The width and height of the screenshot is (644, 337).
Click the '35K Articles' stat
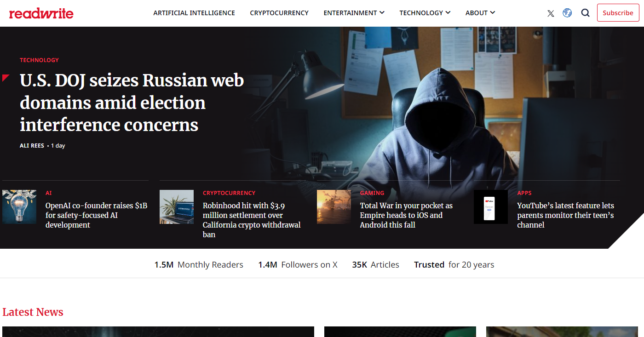[x=375, y=265]
